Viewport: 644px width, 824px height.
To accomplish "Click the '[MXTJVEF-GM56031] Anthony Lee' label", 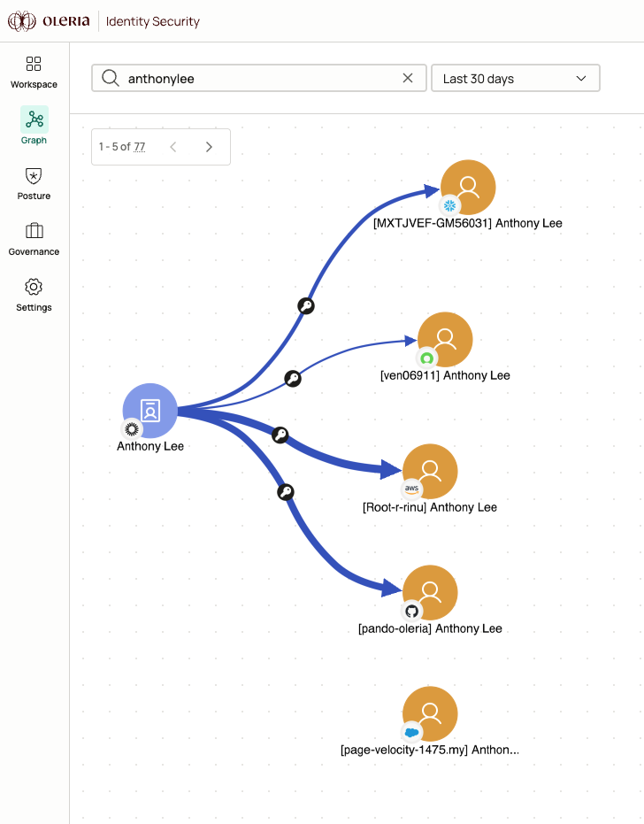I will 467,223.
